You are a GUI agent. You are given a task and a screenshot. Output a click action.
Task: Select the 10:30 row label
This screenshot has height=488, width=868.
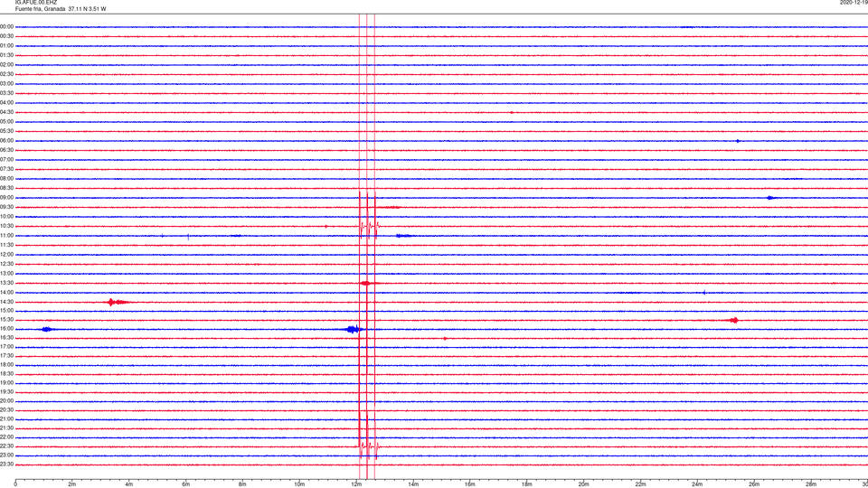pyautogui.click(x=6, y=226)
